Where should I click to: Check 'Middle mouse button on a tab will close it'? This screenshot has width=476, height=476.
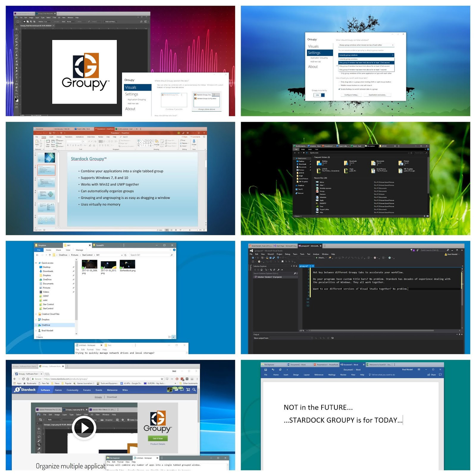(339, 85)
